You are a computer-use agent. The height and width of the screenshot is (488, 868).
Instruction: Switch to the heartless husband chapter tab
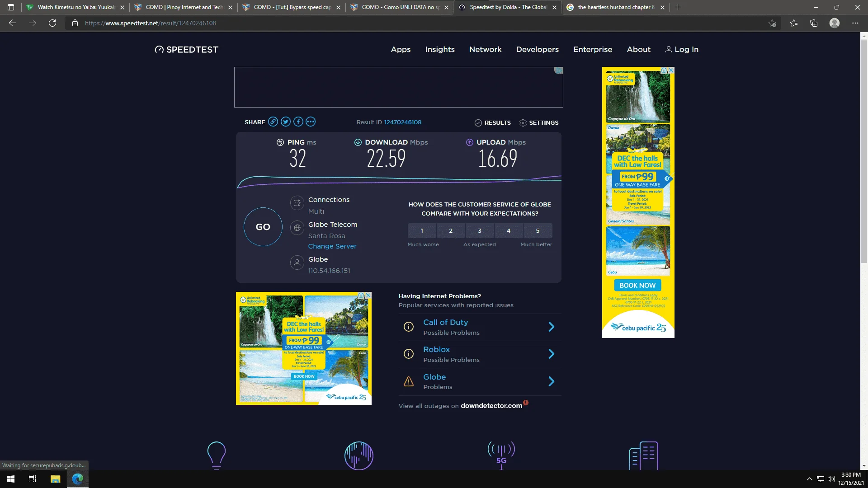pos(616,7)
